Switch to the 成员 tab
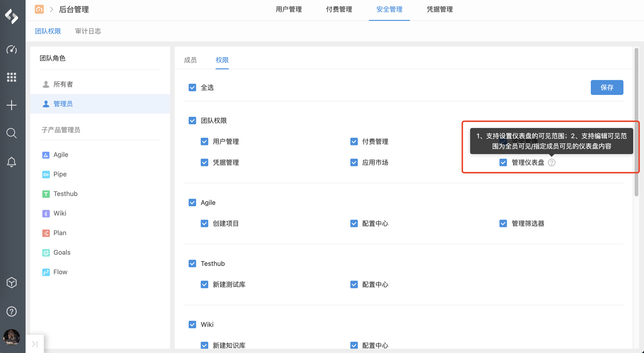644x353 pixels. (x=190, y=60)
